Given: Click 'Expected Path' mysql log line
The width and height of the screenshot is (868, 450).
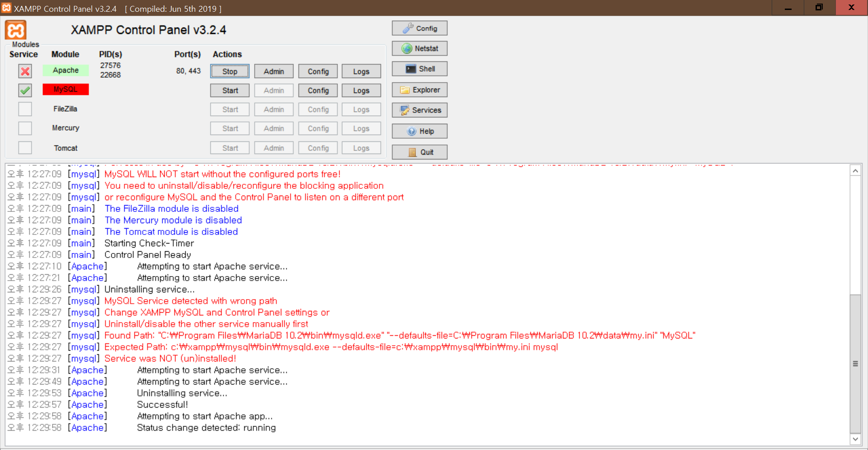Looking at the screenshot, I should [x=331, y=347].
